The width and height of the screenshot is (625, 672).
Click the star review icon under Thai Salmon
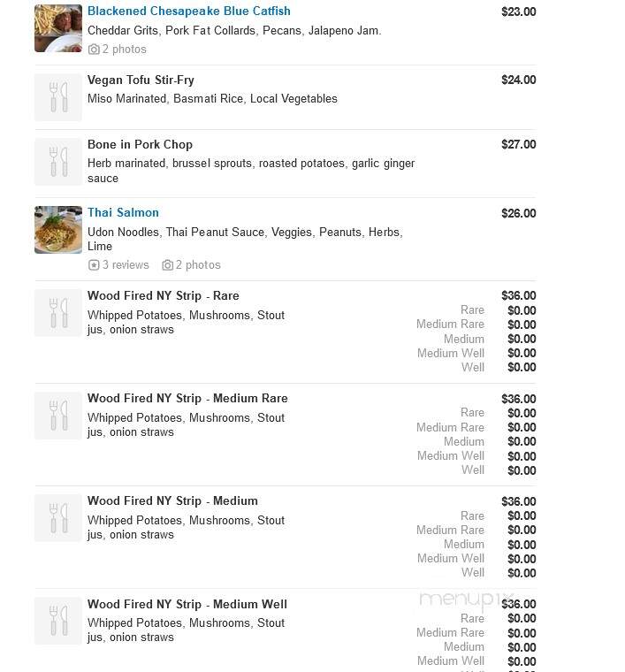[94, 265]
